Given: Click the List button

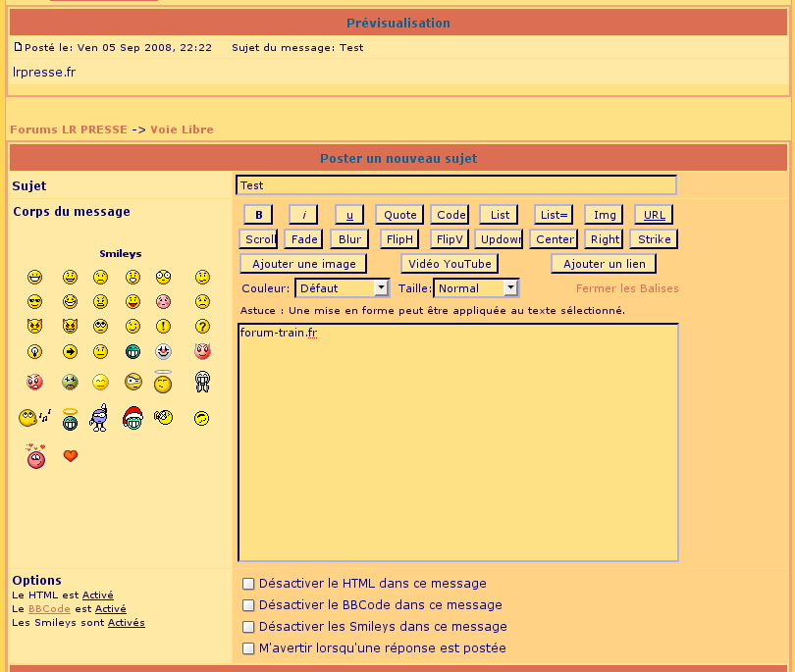Looking at the screenshot, I should point(500,215).
